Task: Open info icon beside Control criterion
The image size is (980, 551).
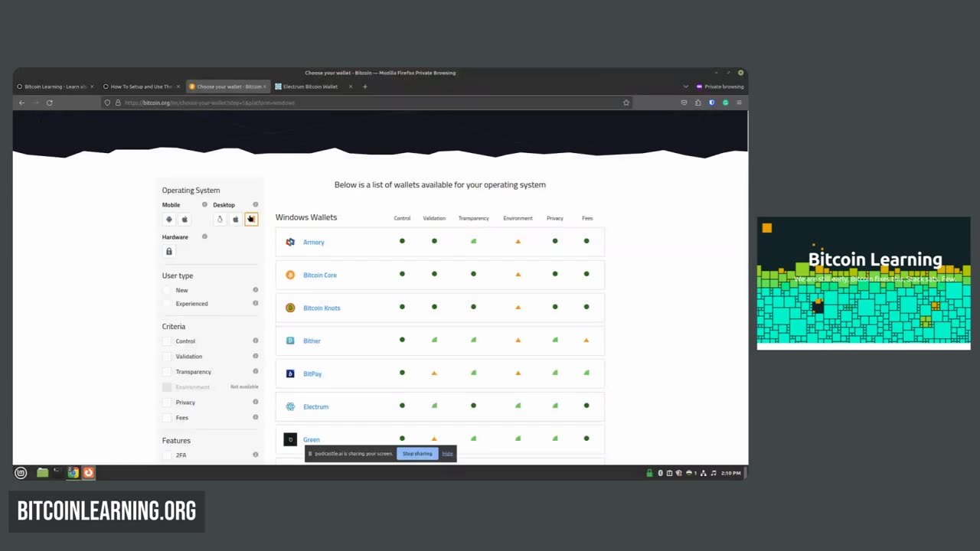Action: [256, 341]
